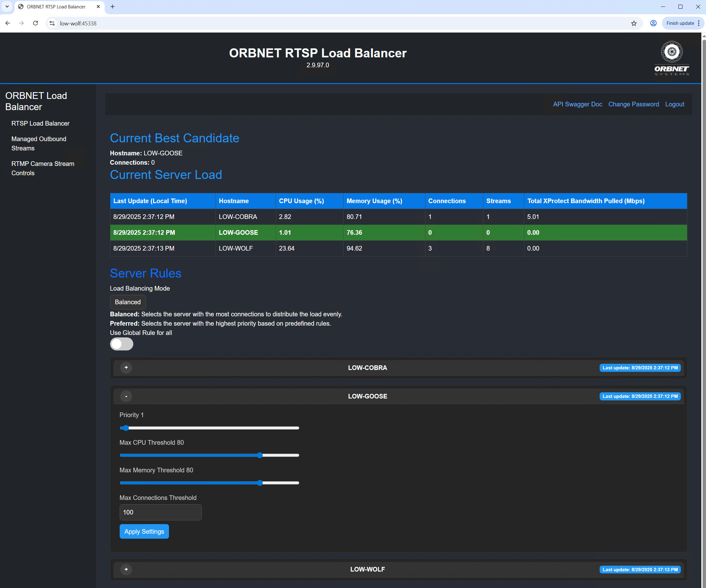This screenshot has height=588, width=706.
Task: Open the browser profile icon
Action: [x=653, y=23]
